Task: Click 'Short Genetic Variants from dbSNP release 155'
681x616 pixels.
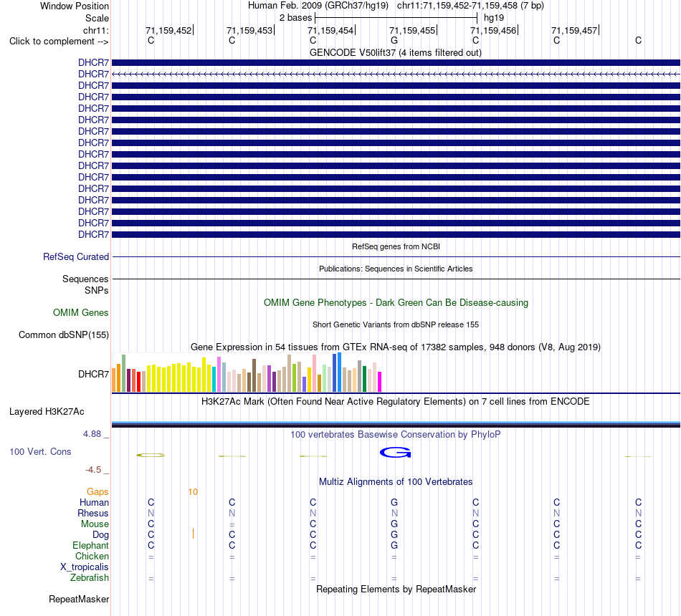Action: pyautogui.click(x=396, y=324)
